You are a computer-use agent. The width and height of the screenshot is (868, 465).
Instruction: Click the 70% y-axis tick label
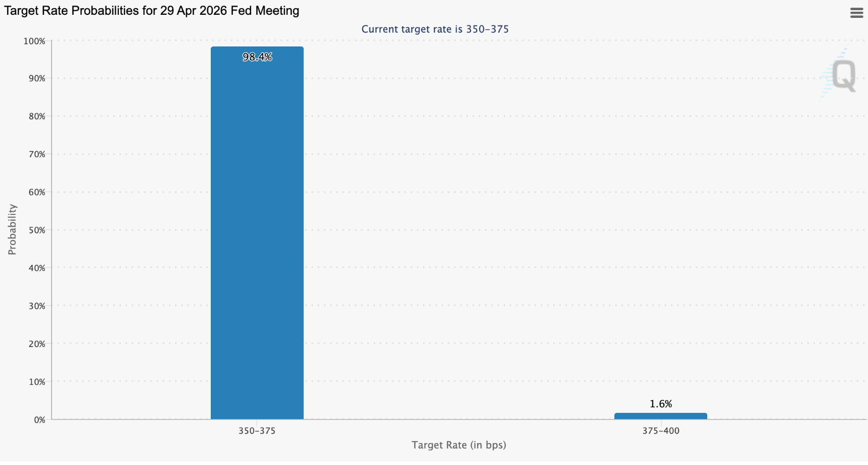coord(37,154)
